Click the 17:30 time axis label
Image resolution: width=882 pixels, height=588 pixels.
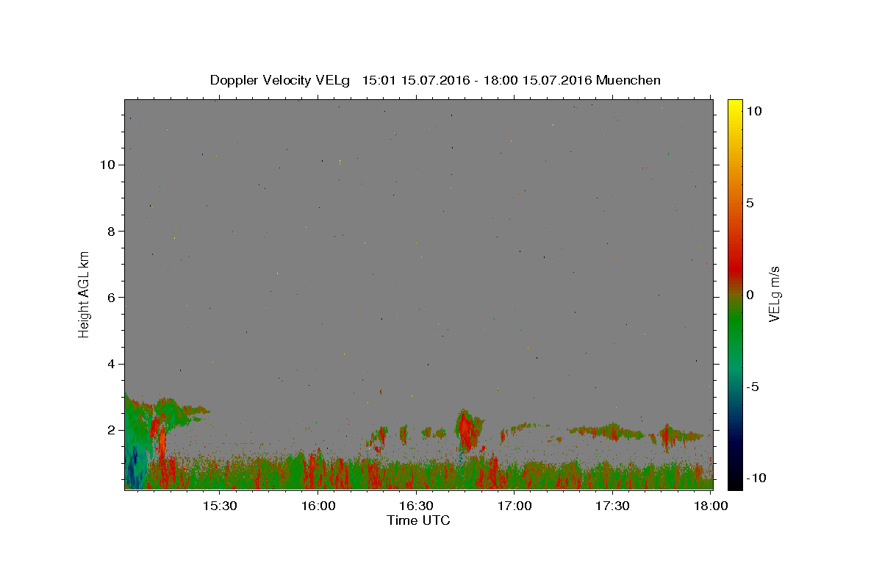point(613,506)
